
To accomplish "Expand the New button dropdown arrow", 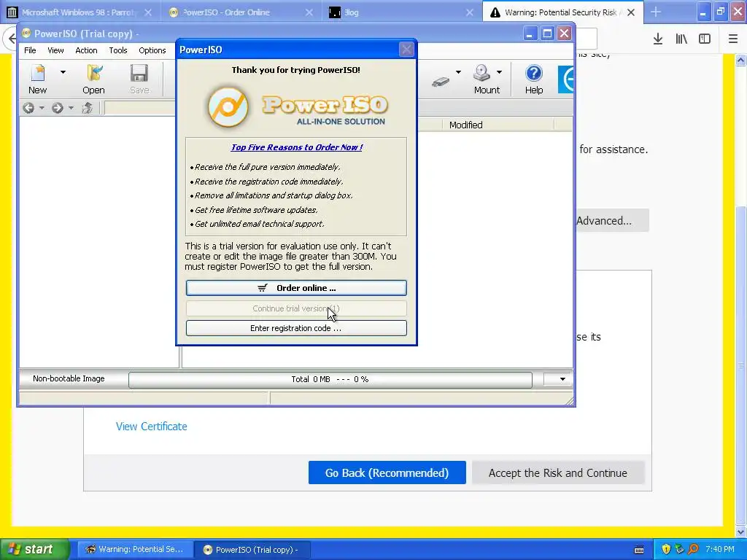I will (x=63, y=72).
